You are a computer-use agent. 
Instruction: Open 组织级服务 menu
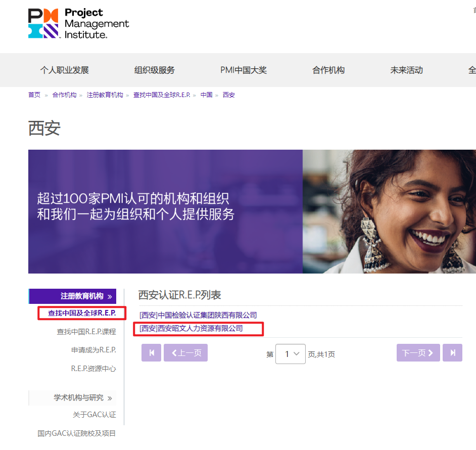point(155,70)
